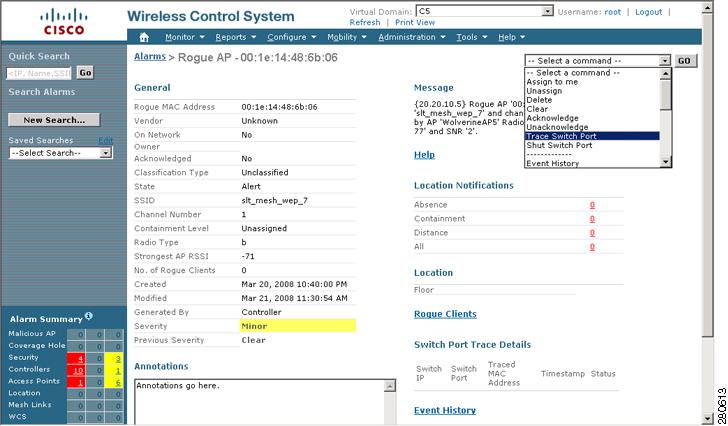Open Distance notifications count link

(x=592, y=232)
